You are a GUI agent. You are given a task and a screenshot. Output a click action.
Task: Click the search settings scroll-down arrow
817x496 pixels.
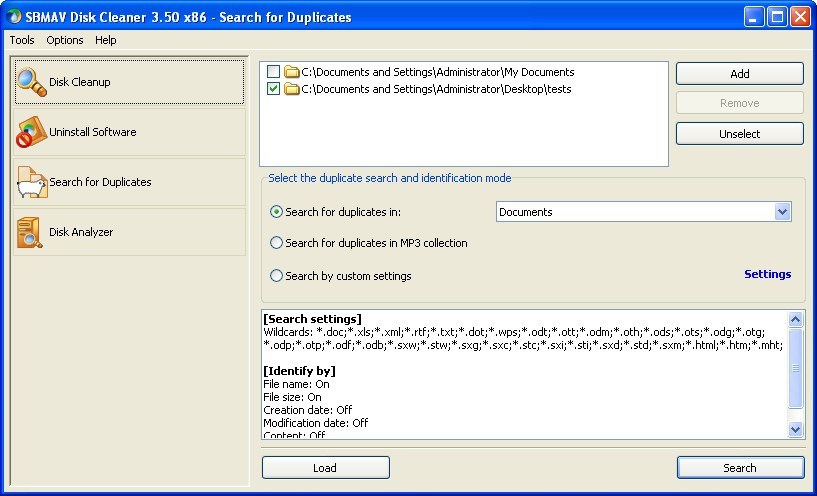795,430
